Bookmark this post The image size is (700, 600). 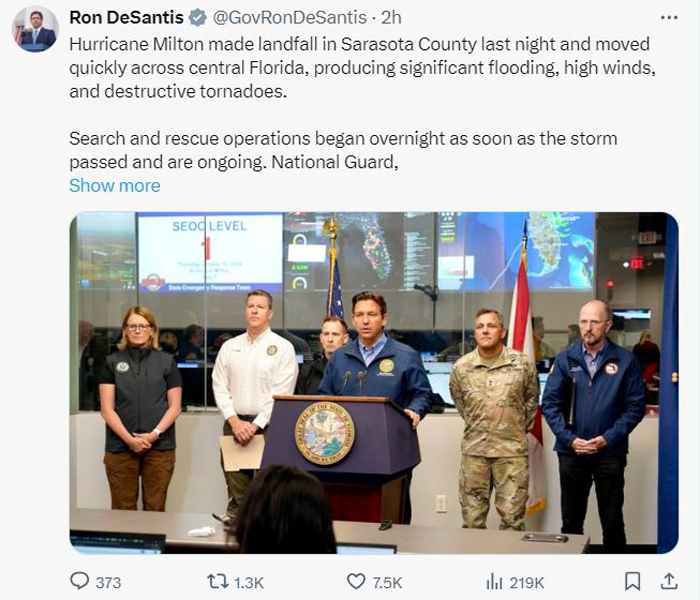click(x=632, y=582)
